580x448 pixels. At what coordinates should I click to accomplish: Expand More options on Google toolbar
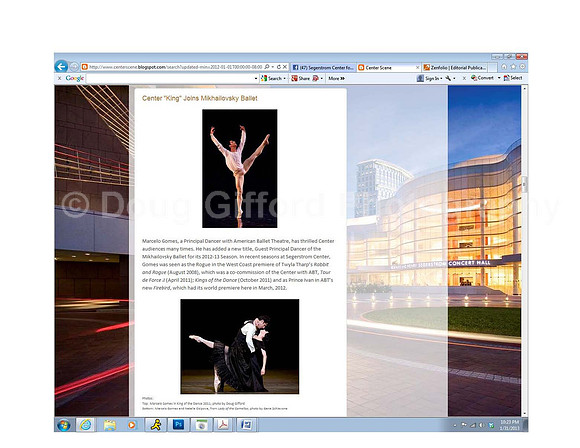pos(337,78)
